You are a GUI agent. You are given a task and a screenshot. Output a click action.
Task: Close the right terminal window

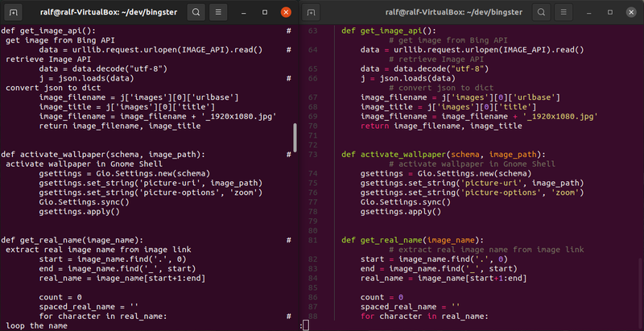[631, 12]
